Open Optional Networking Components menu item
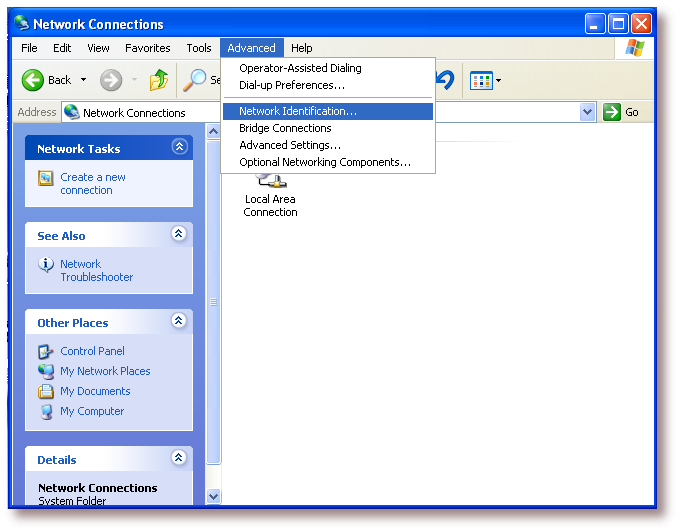Viewport: 680px width, 532px height. (325, 162)
